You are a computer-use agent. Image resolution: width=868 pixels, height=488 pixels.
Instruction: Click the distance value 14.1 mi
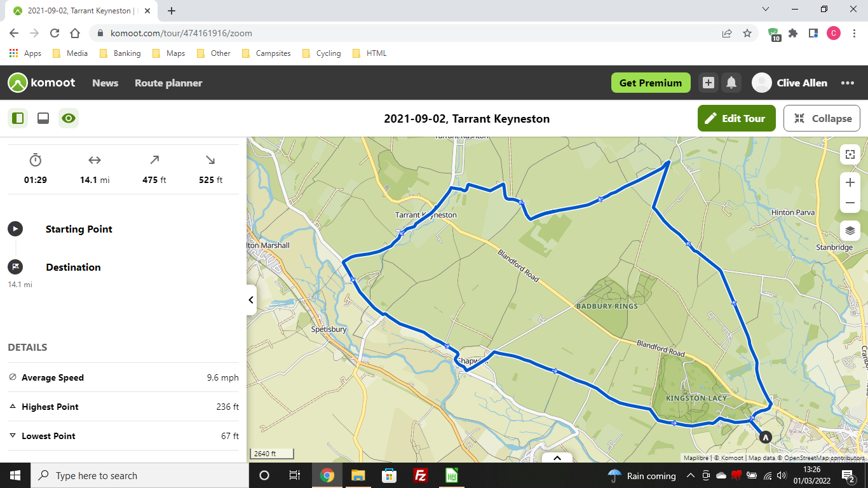[95, 180]
